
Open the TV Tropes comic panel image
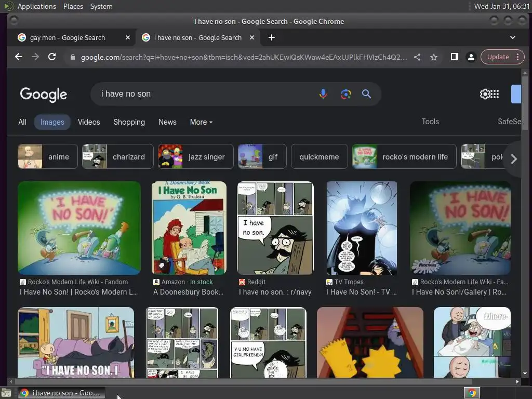tap(362, 228)
